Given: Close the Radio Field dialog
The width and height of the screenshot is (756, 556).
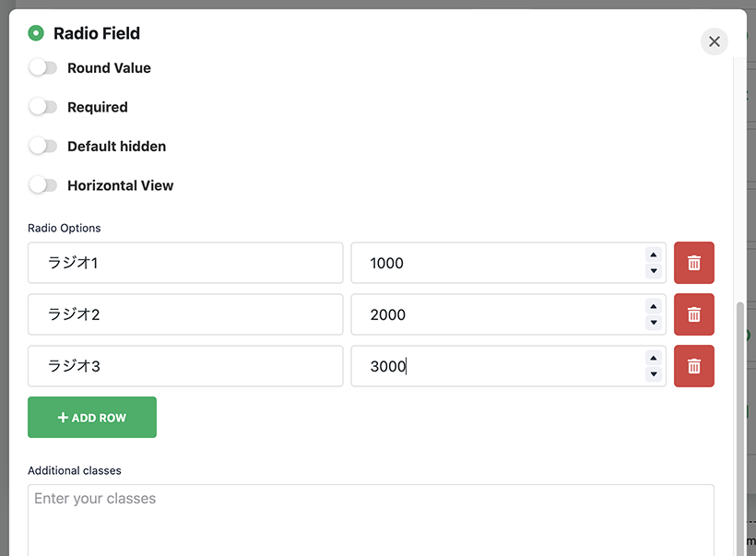Looking at the screenshot, I should point(715,41).
